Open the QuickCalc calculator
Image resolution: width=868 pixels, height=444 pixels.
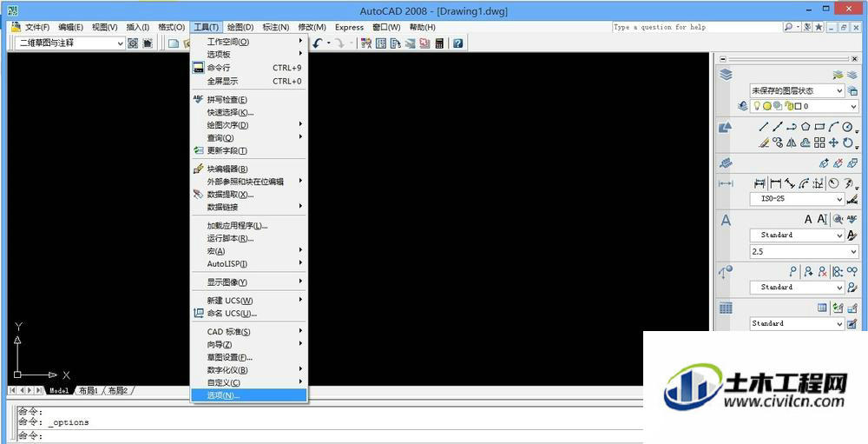(439, 43)
